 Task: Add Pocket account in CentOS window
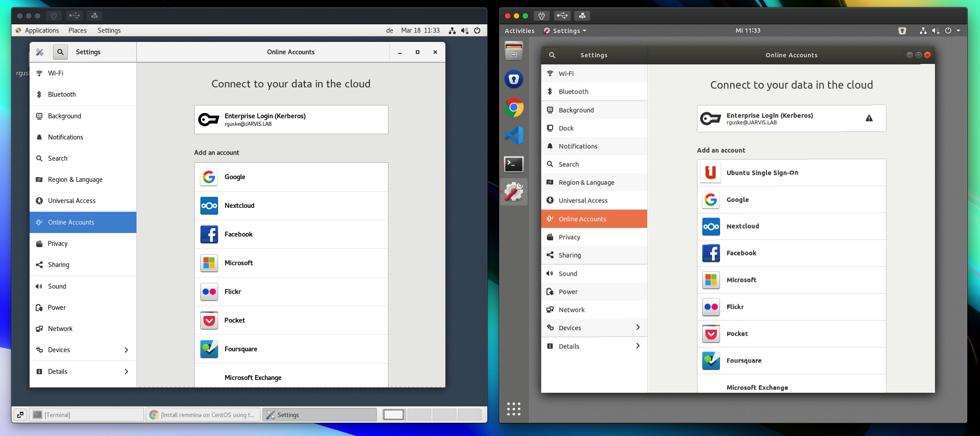(x=291, y=320)
